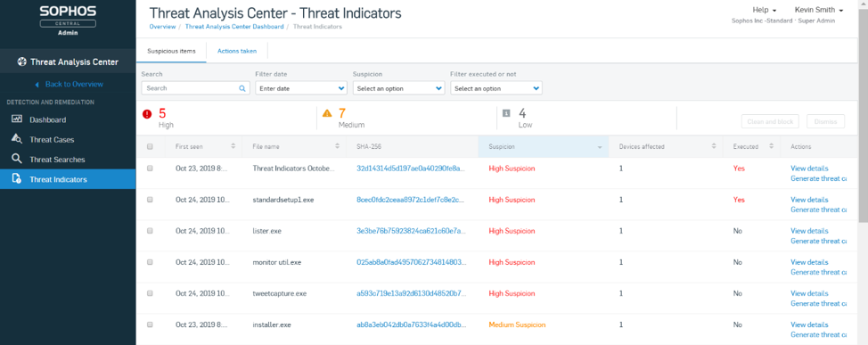Image resolution: width=868 pixels, height=345 pixels.
Task: Click the Actions column header
Action: click(800, 147)
